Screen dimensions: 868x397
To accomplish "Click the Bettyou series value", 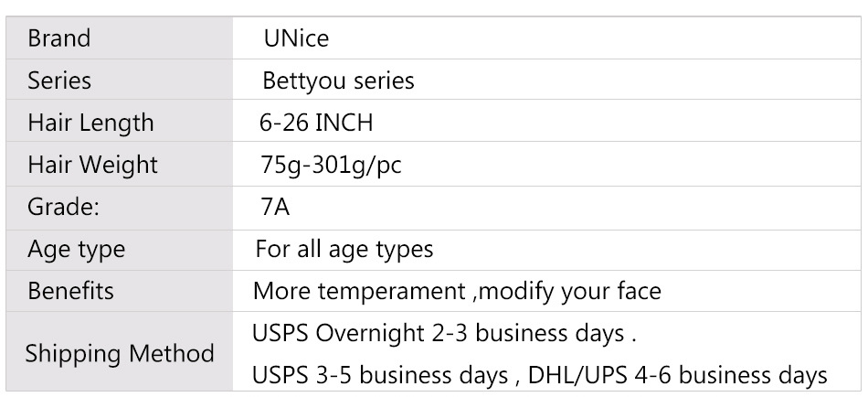I will (x=338, y=80).
